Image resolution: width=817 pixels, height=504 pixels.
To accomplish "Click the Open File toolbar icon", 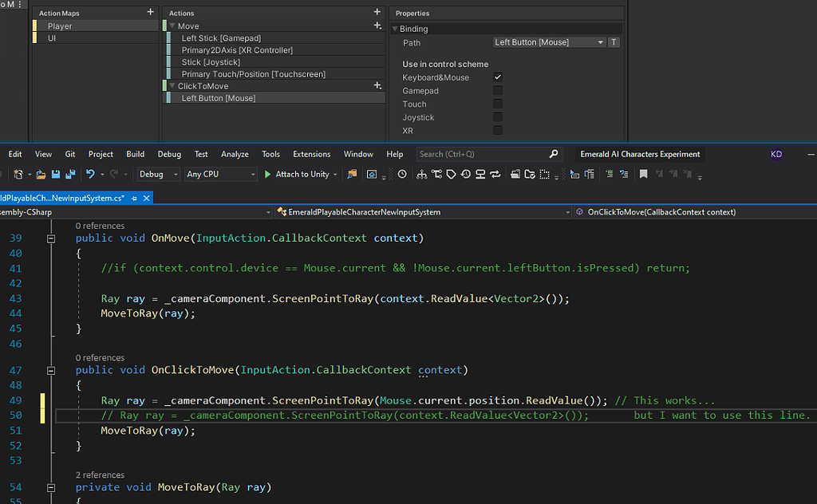I will coord(41,174).
